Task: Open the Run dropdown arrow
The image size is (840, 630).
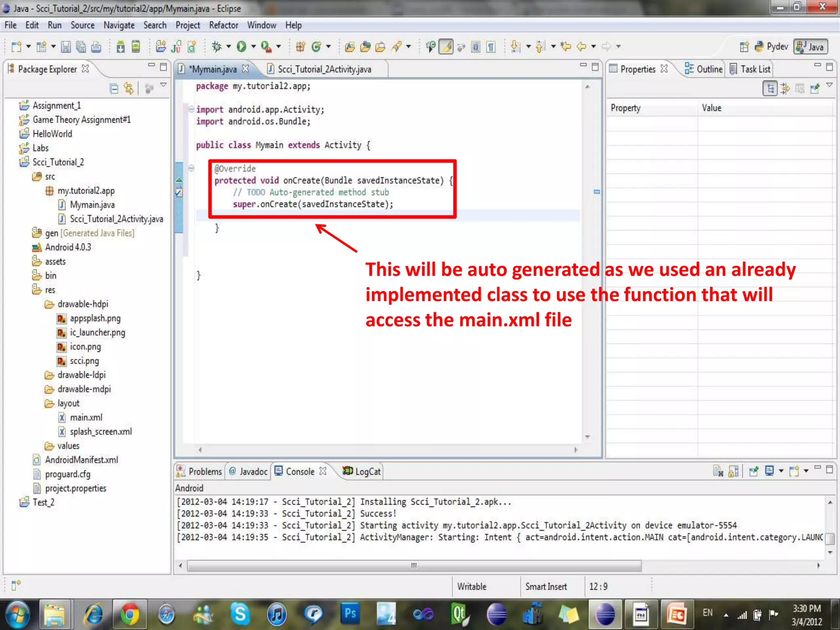Action: coord(253,47)
